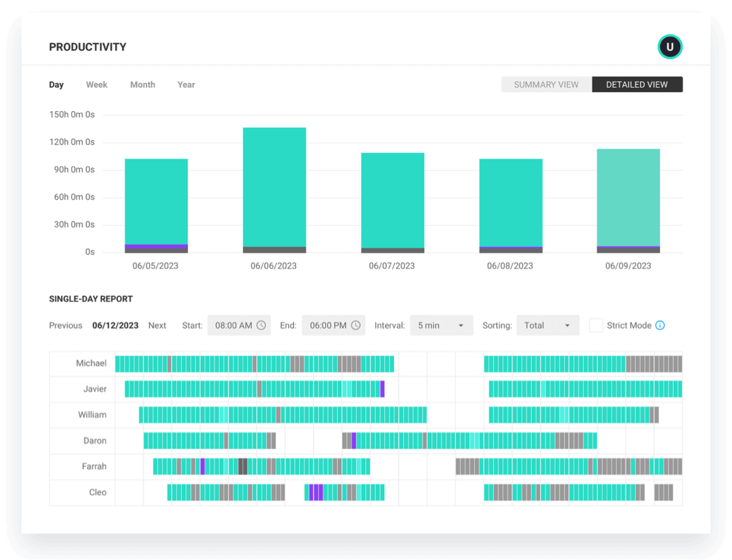Open the Interval dropdown

point(441,325)
